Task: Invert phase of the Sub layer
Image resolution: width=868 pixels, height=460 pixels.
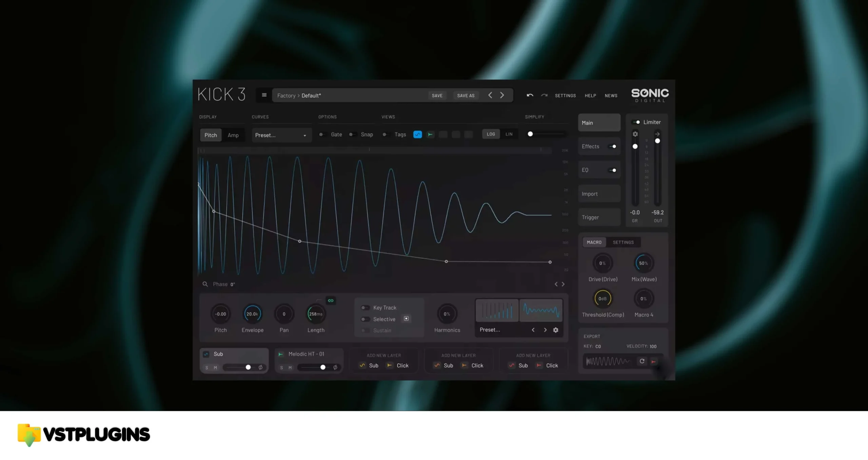Action: 260,367
